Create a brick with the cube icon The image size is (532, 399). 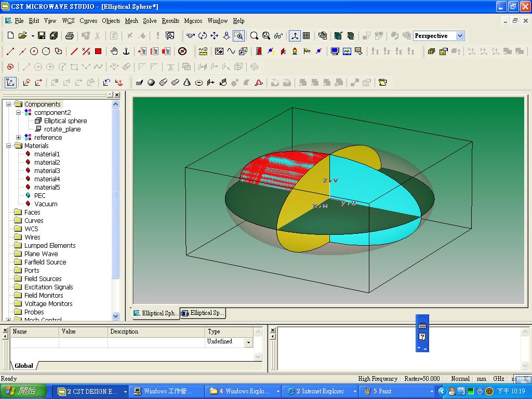point(139,83)
